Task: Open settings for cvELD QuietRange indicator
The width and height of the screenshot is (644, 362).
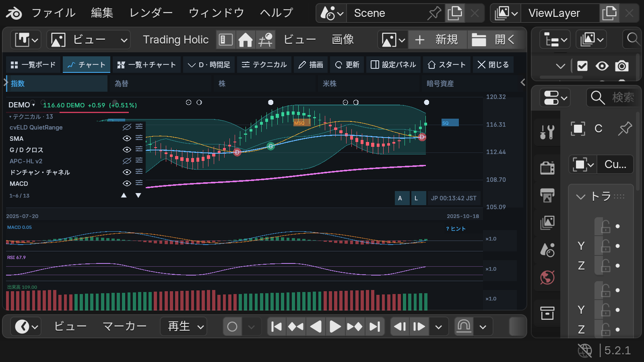Action: pos(139,127)
